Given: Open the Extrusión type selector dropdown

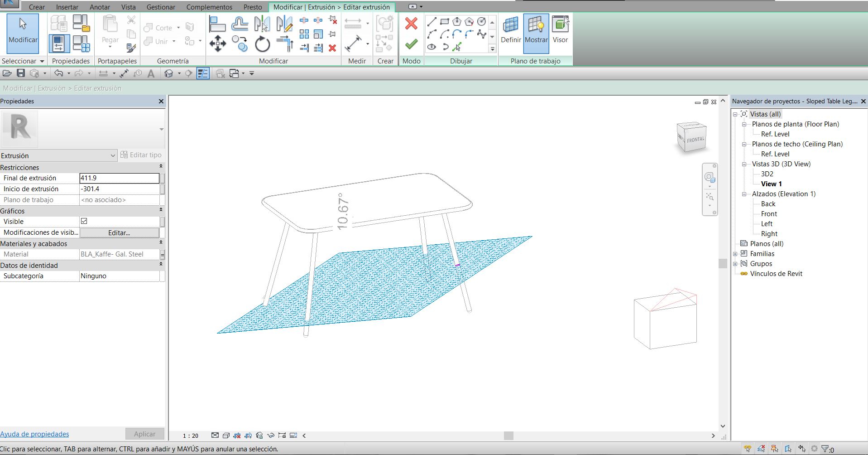Looking at the screenshot, I should (113, 155).
